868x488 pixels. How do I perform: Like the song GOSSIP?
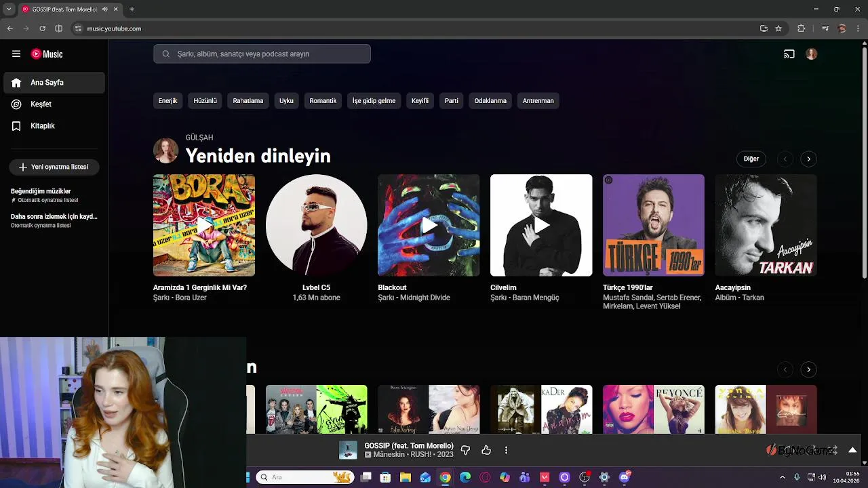coord(486,450)
